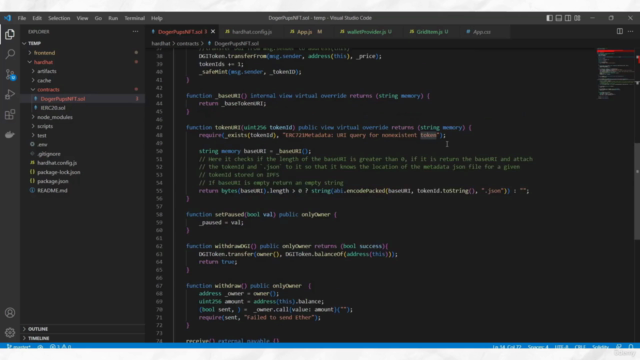The height and width of the screenshot is (360, 640).
Task: Open the notifications bell in status bar
Action: (631, 347)
